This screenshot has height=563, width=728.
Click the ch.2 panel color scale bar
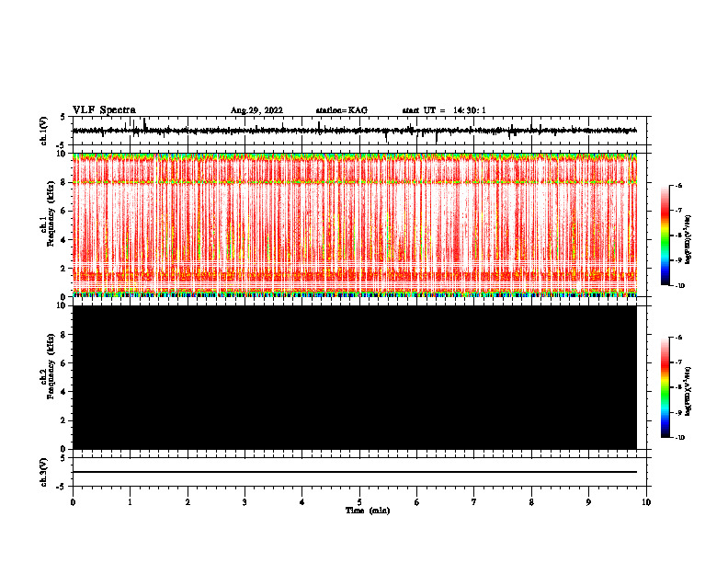pyautogui.click(x=665, y=387)
